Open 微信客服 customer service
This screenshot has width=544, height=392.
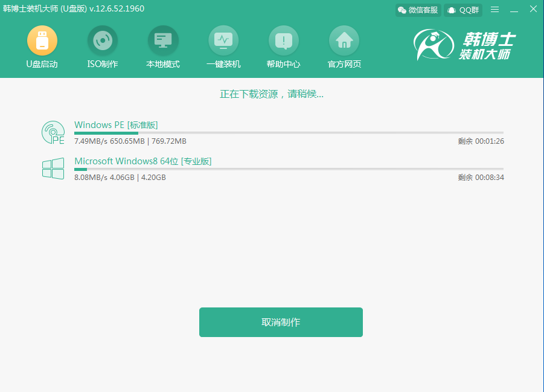pyautogui.click(x=418, y=10)
